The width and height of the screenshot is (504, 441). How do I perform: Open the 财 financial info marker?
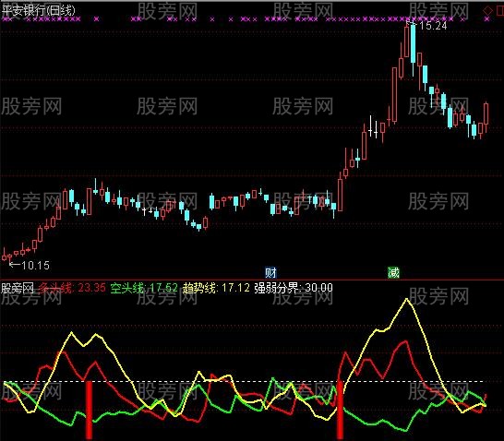point(270,273)
